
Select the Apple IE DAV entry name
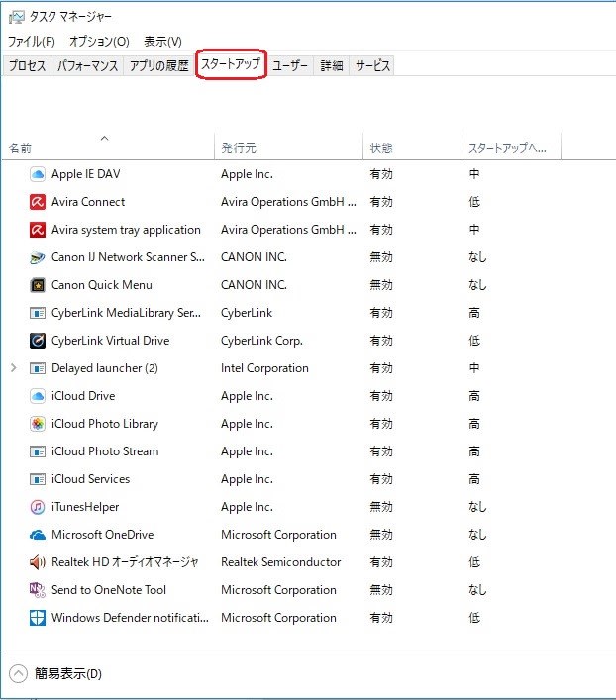coord(86,174)
